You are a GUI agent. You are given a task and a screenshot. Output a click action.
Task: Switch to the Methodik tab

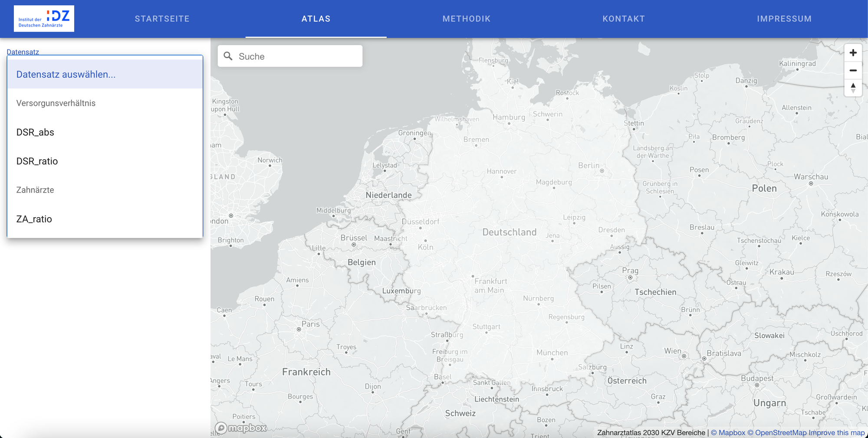(466, 19)
